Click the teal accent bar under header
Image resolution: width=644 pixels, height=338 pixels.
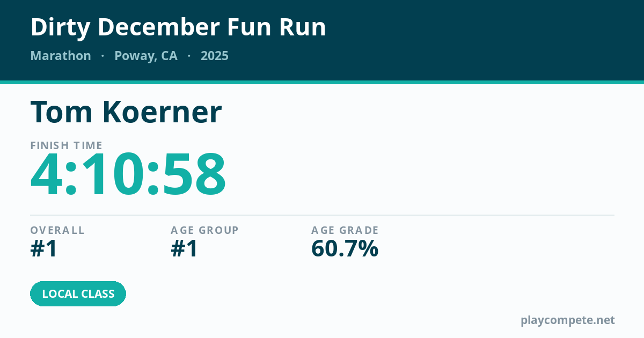click(322, 82)
